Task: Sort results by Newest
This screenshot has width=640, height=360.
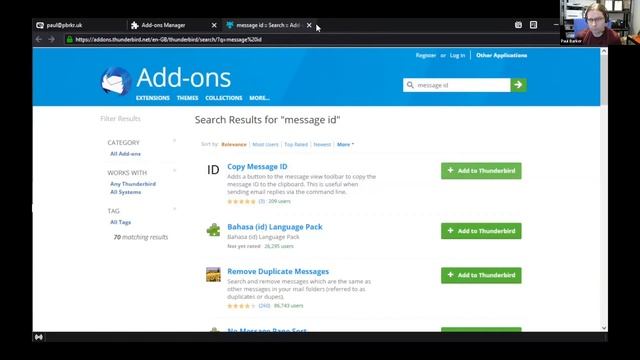Action: [322, 144]
